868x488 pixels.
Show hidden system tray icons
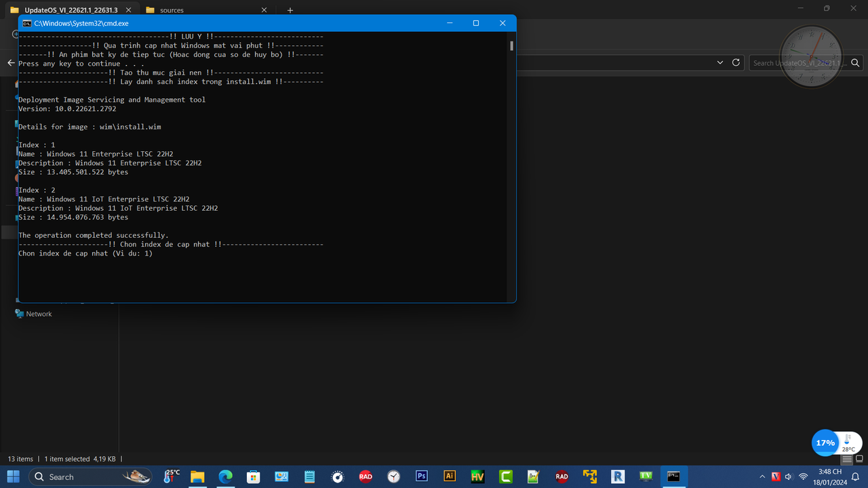point(762,476)
